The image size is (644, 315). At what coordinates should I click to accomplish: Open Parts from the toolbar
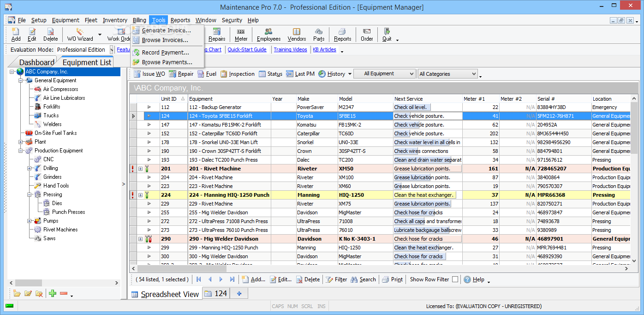pos(319,35)
